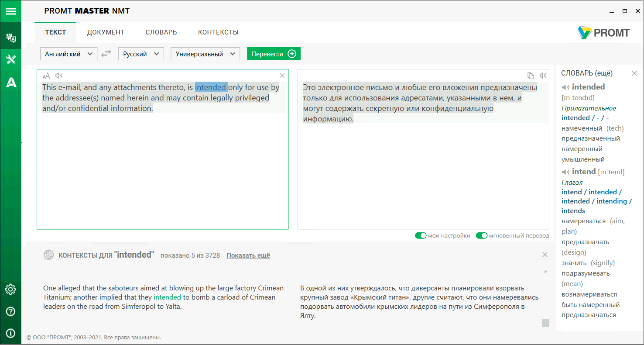
Task: Open the "Универсальный" profile dropdown
Action: click(205, 54)
